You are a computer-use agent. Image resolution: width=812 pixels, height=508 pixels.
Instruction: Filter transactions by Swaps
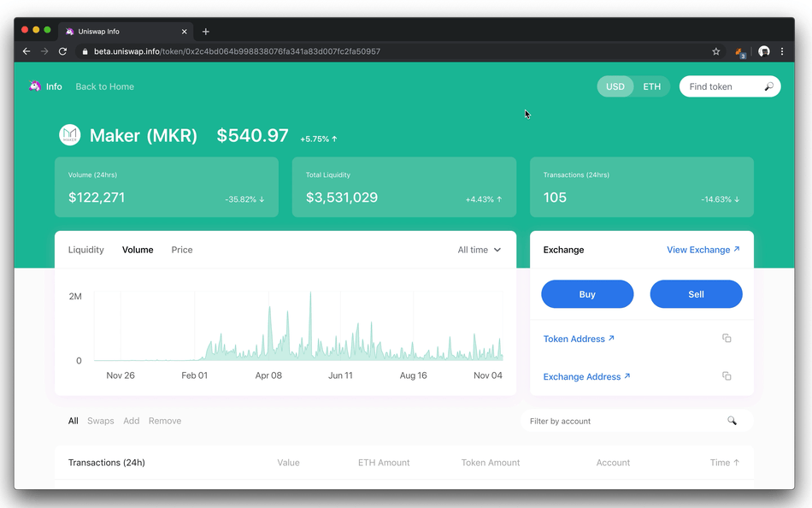[101, 421]
